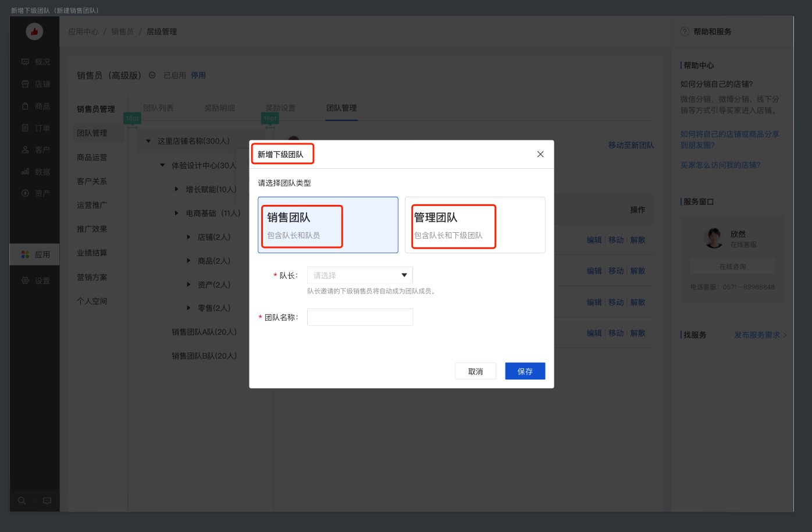Switch to the 团队列表 tab
The height and width of the screenshot is (532, 812).
tap(158, 108)
